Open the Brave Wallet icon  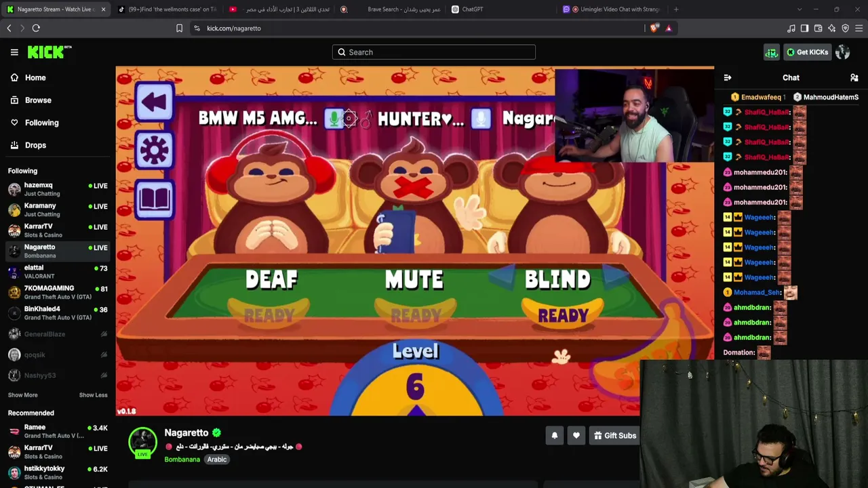pyautogui.click(x=818, y=28)
